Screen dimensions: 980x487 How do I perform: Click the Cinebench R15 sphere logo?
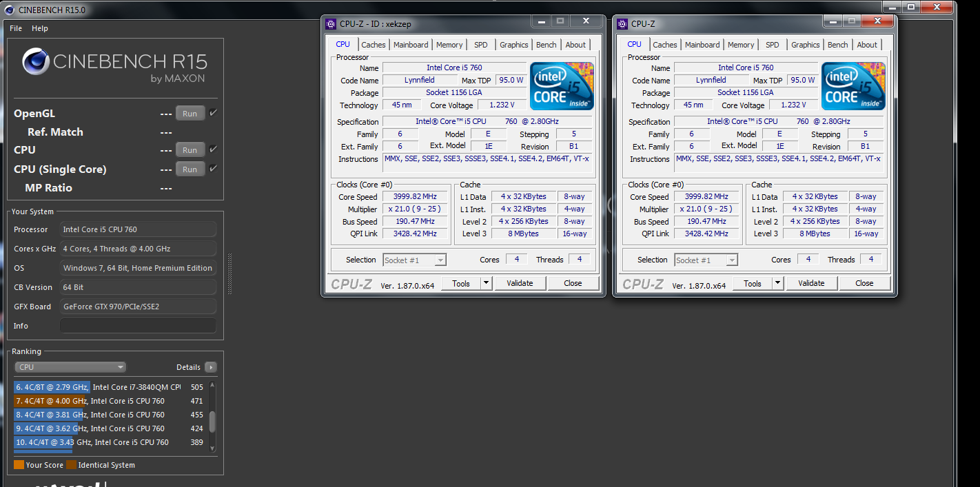click(x=36, y=61)
